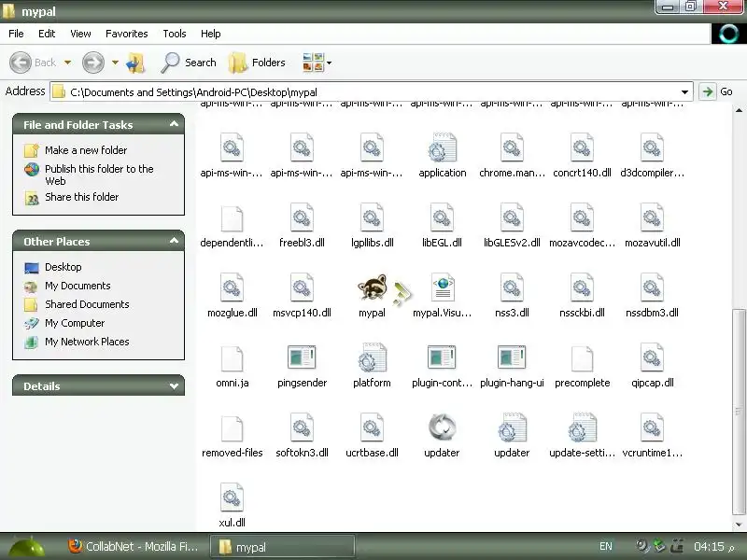The width and height of the screenshot is (747, 560).
Task: Open the Edit menu
Action: click(47, 34)
